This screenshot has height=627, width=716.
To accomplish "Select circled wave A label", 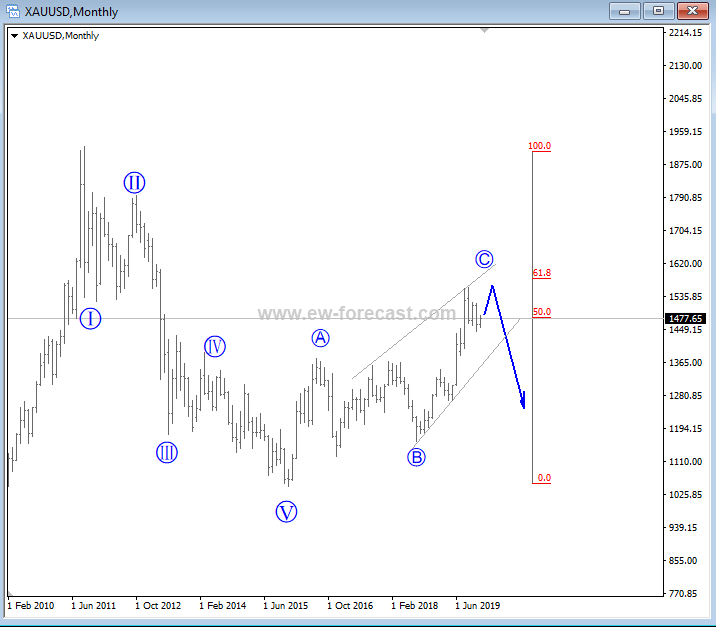I will click(x=321, y=338).
